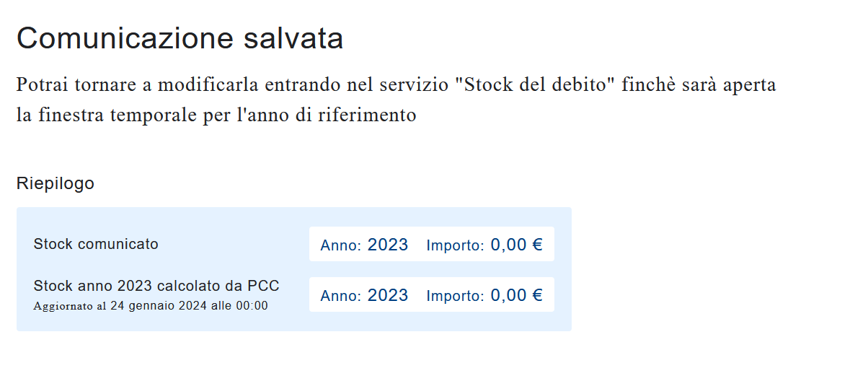The width and height of the screenshot is (868, 376).
Task: Select year 2023 in Stock comunicato row
Action: coord(388,245)
